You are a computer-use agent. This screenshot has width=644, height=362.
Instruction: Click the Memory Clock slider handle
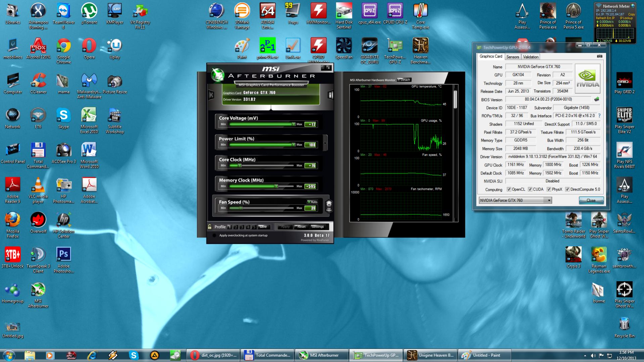tap(276, 186)
